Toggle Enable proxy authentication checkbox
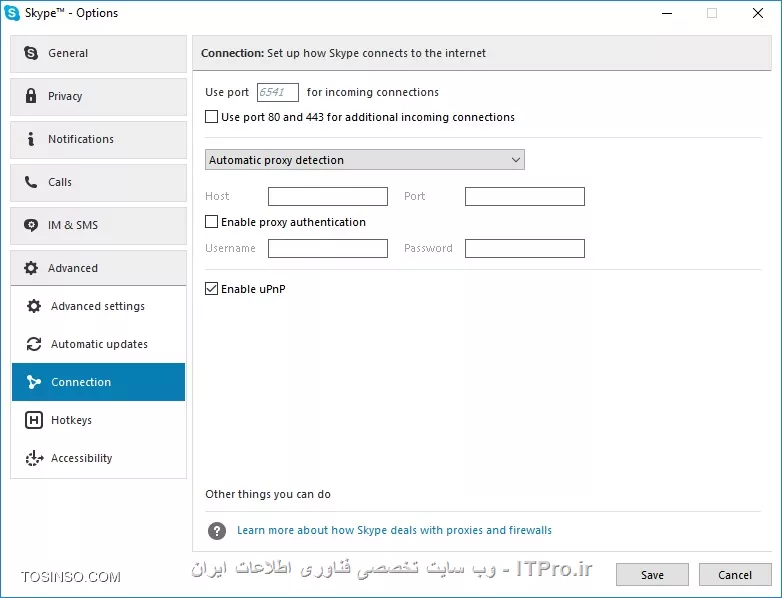This screenshot has height=598, width=782. tap(211, 221)
